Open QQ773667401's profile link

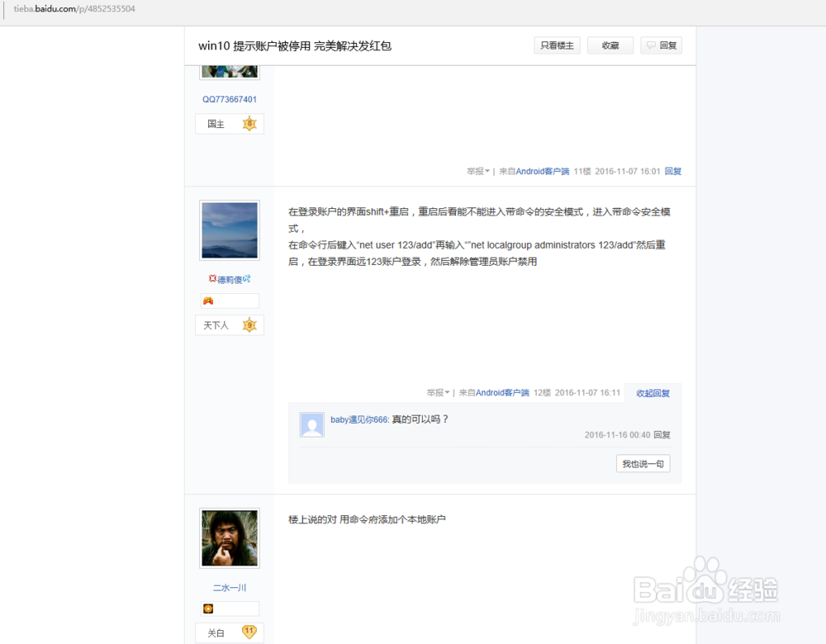[x=229, y=99]
